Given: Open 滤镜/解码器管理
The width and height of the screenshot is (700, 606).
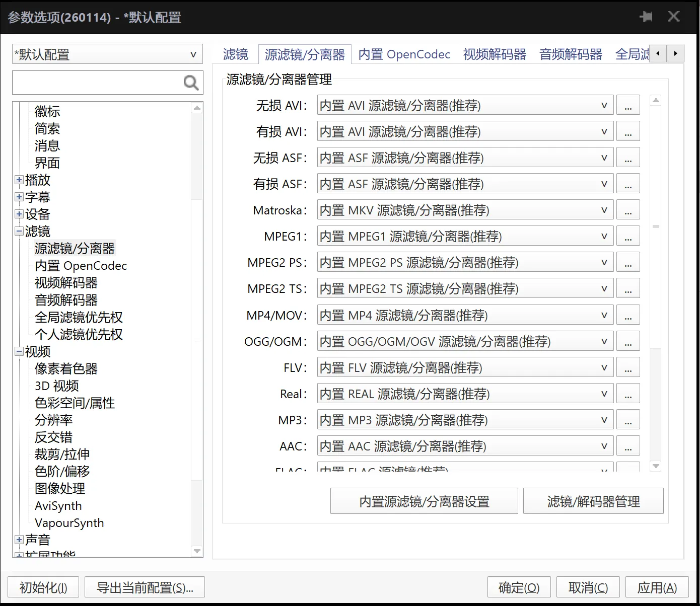Looking at the screenshot, I should pos(593,501).
